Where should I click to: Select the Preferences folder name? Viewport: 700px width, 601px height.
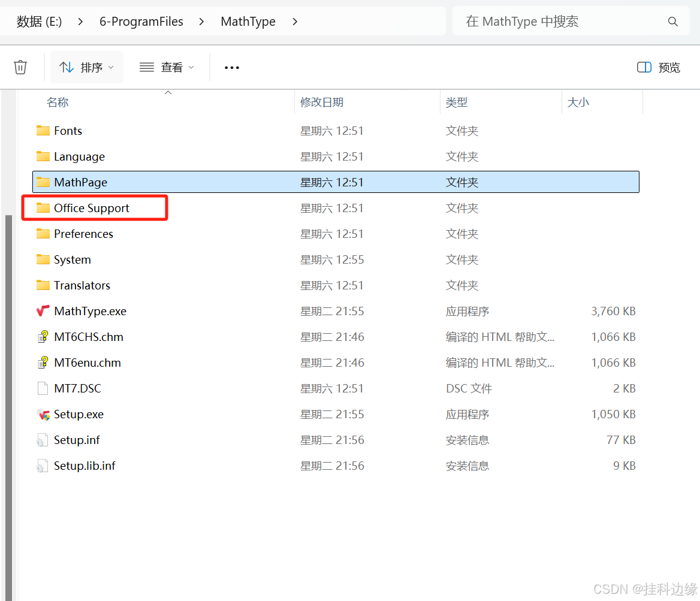click(83, 234)
